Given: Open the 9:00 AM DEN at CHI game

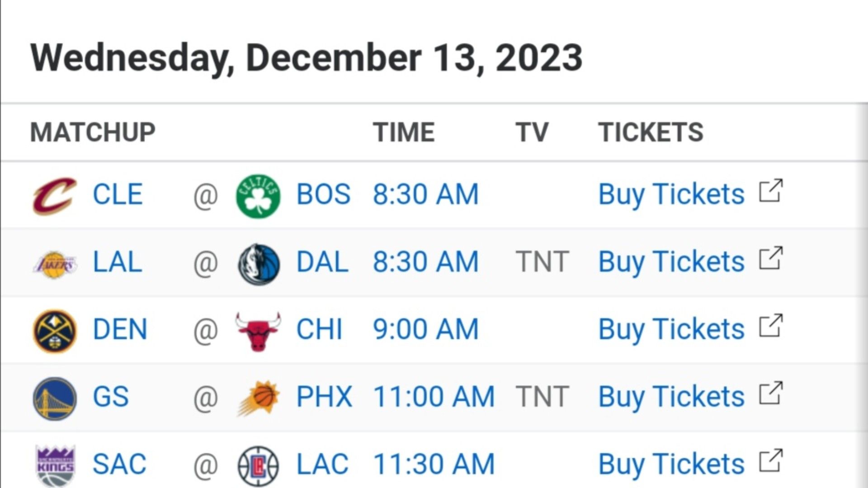Looking at the screenshot, I should [x=425, y=329].
